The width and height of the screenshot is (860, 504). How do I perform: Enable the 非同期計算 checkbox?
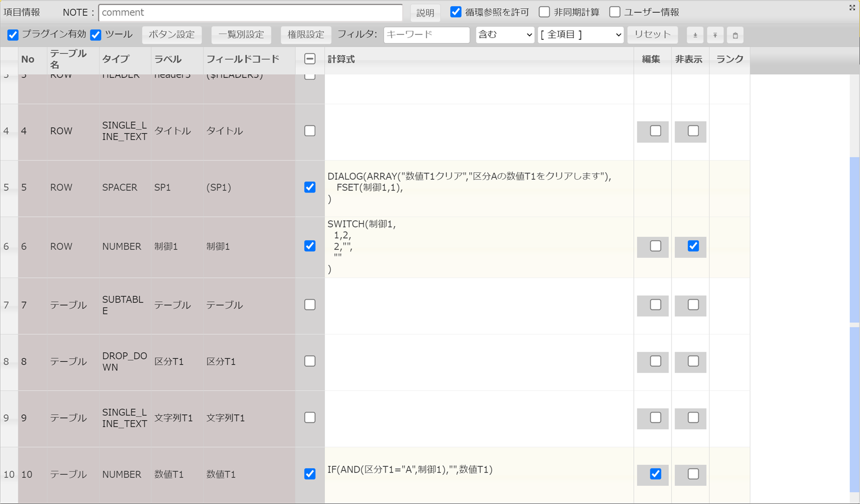click(544, 12)
